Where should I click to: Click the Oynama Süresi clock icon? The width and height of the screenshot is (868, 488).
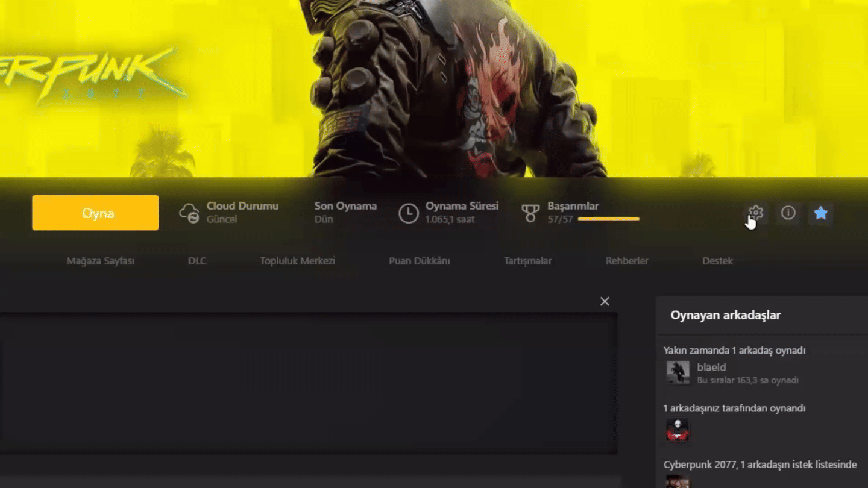[409, 213]
